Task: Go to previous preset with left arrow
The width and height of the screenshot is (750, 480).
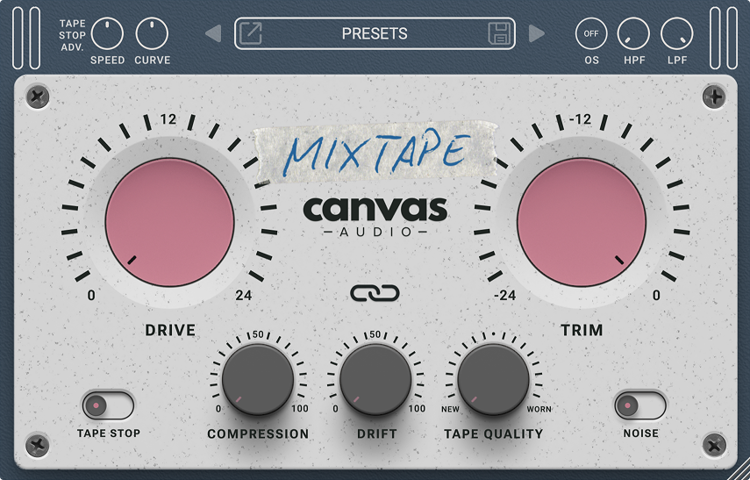Action: point(213,34)
